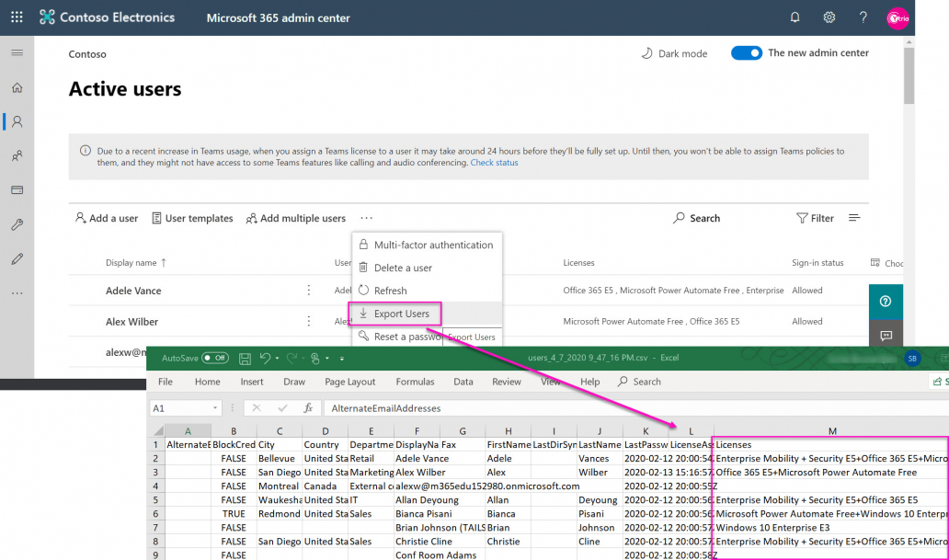The image size is (949, 560).
Task: Open Adele Vance row actions menu
Action: point(309,291)
